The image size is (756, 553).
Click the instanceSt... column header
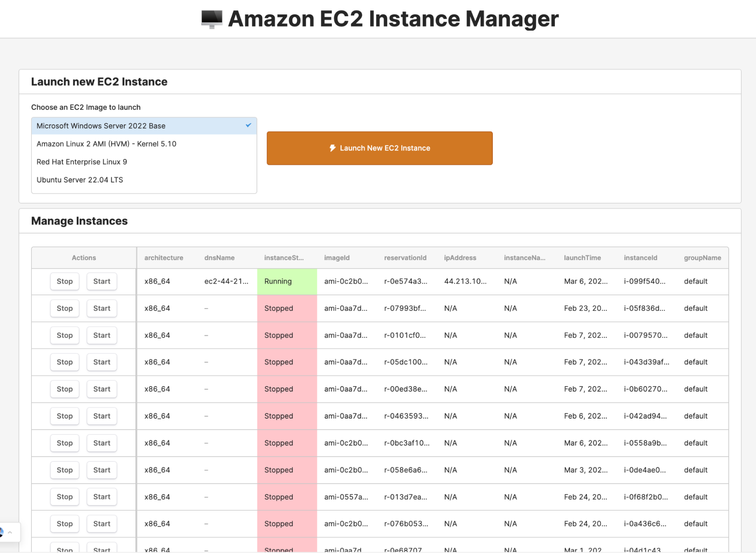[x=284, y=258]
